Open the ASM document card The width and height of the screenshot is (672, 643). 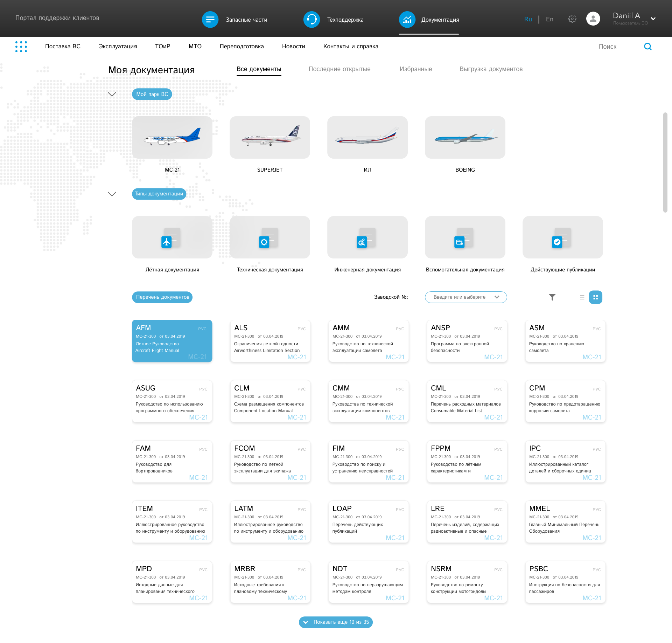pyautogui.click(x=565, y=341)
